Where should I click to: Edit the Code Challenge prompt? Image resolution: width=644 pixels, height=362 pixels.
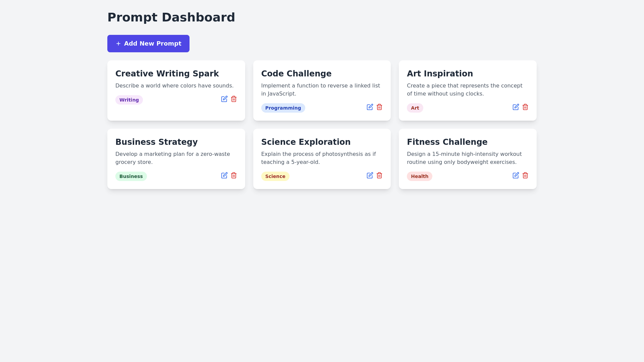pyautogui.click(x=370, y=107)
